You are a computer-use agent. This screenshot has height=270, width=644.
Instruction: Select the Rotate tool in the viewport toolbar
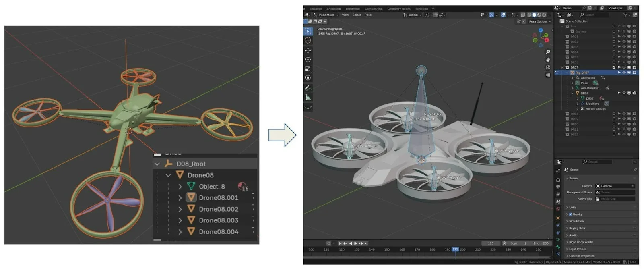(x=308, y=60)
